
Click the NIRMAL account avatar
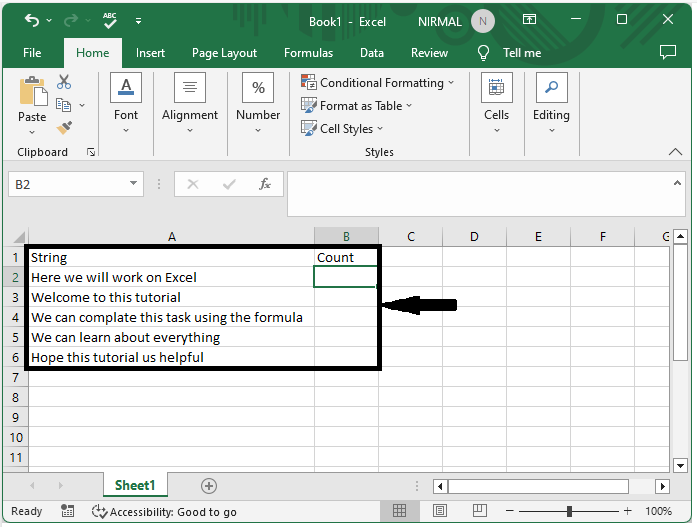click(x=483, y=21)
